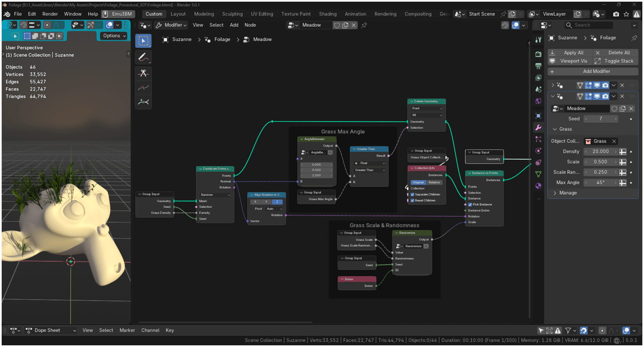Open the Render properties tab icon
Viewport: 644px width, 347px height.
(x=538, y=54)
